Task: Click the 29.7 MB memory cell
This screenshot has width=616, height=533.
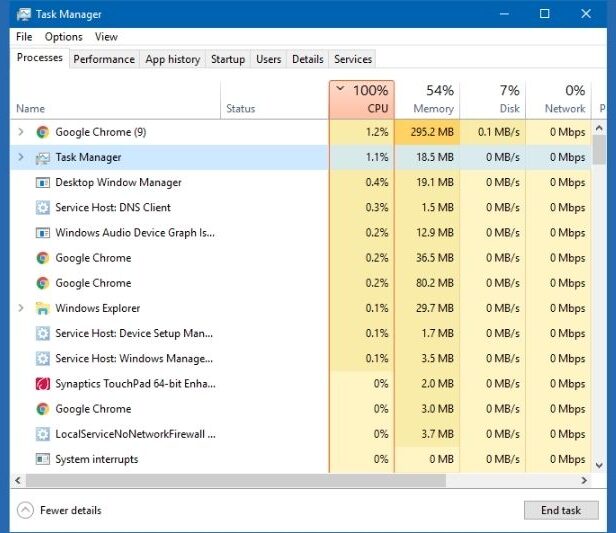Action: coord(427,308)
